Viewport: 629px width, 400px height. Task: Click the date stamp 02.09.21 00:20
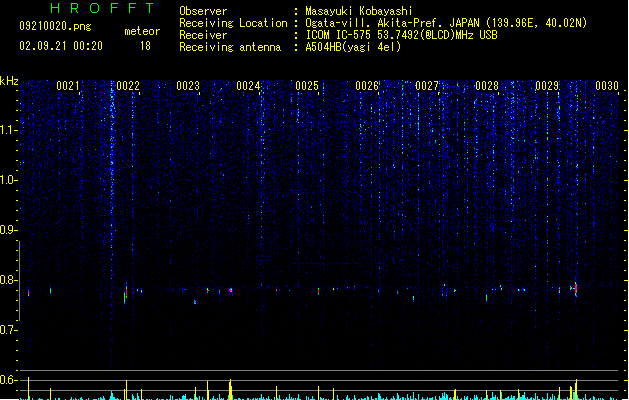pyautogui.click(x=61, y=46)
